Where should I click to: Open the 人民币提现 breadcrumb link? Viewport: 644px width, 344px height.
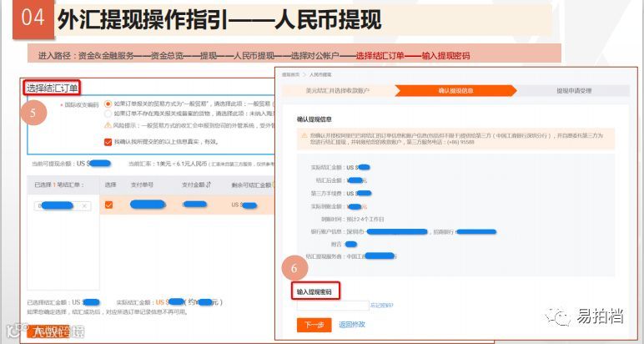click(320, 75)
